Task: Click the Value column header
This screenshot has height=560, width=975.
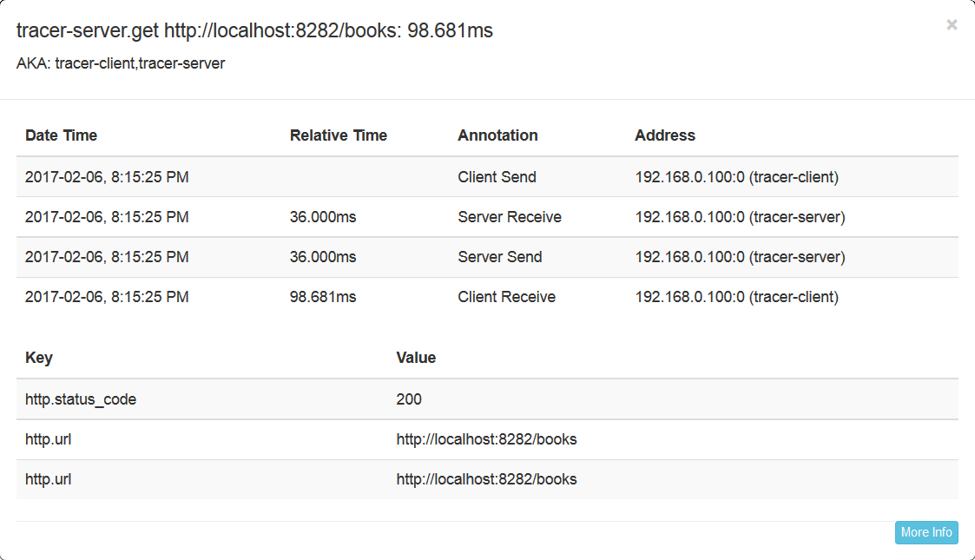Action: (416, 358)
